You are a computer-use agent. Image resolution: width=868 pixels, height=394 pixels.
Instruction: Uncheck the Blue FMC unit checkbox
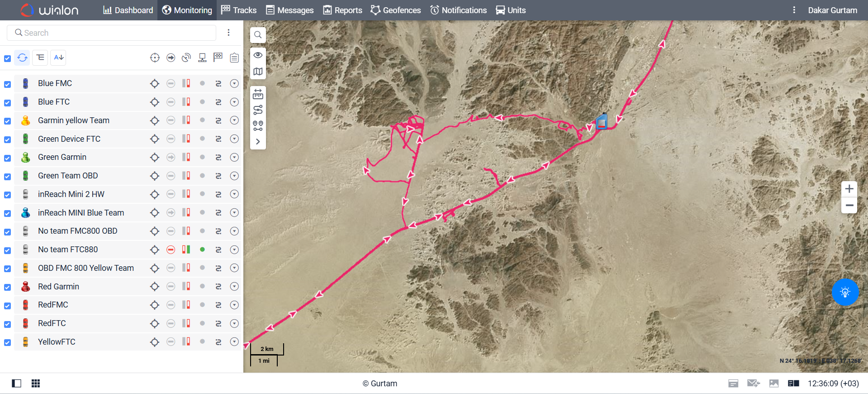pyautogui.click(x=7, y=84)
